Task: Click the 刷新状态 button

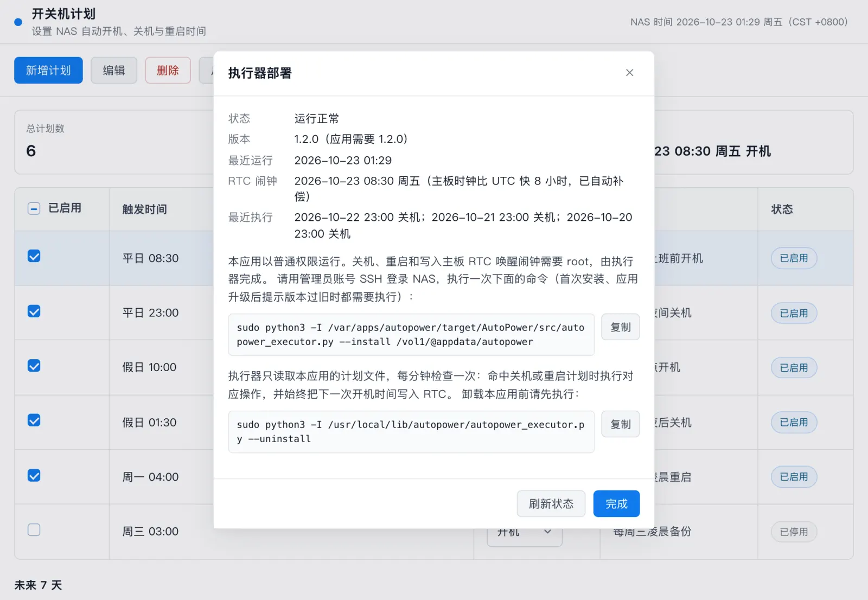Action: pos(551,504)
